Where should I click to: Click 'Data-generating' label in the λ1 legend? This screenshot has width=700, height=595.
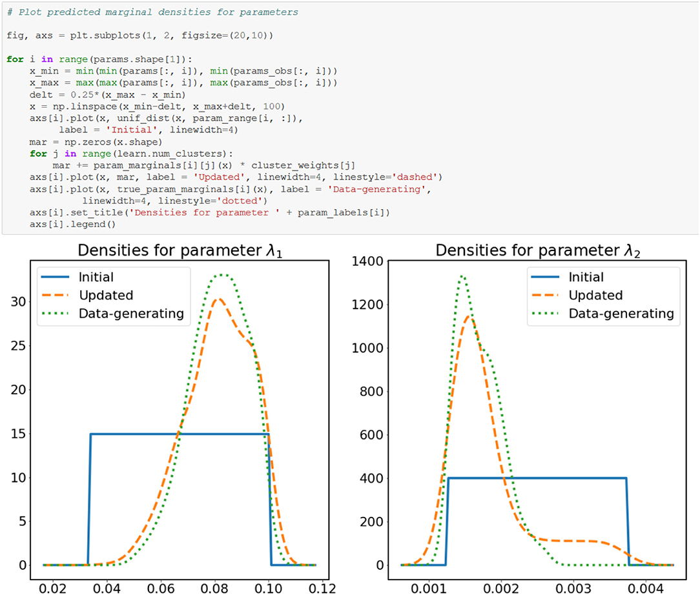(131, 314)
